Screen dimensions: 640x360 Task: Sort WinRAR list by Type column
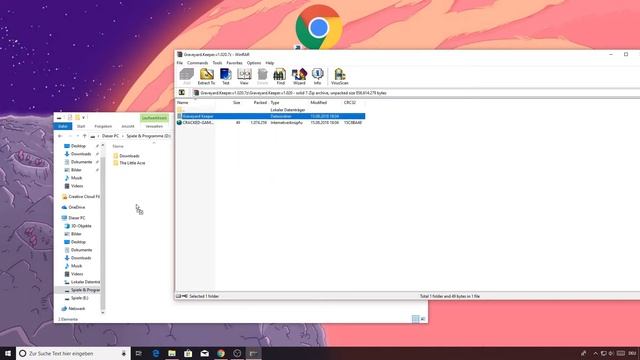275,102
